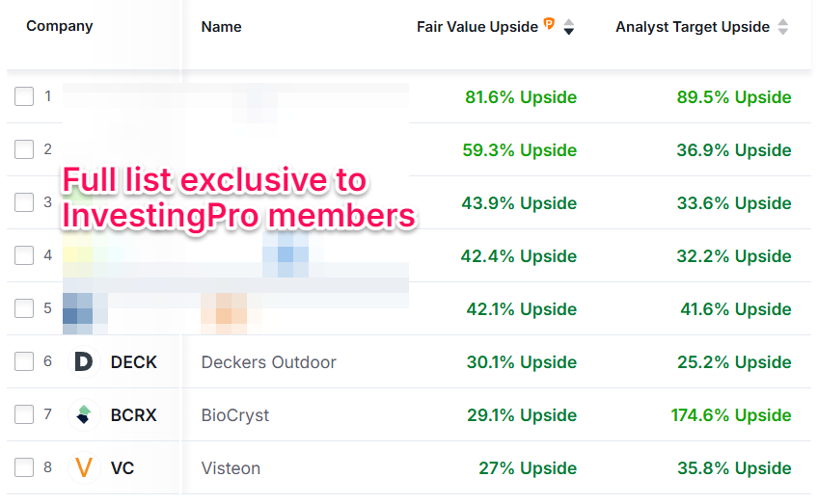Click the Full list exclusive to InvestingPro banner
This screenshot has width=818, height=504.
[x=238, y=198]
